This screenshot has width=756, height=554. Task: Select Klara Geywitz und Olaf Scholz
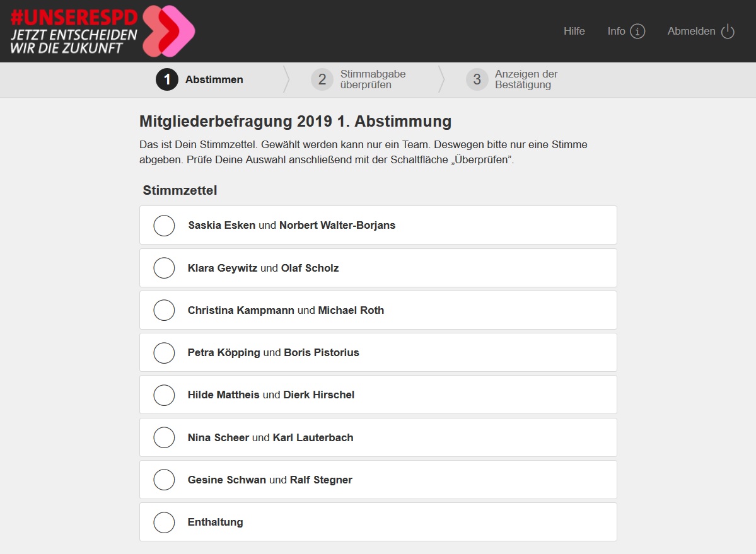pyautogui.click(x=378, y=268)
